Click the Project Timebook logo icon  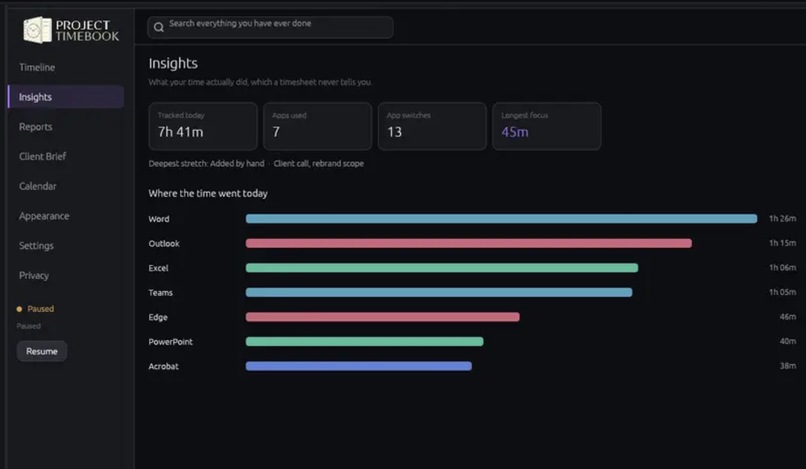point(38,30)
